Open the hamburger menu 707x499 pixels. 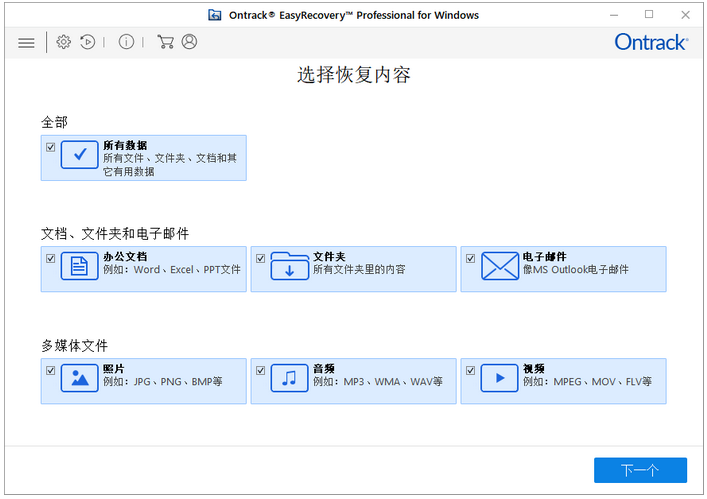tap(26, 42)
